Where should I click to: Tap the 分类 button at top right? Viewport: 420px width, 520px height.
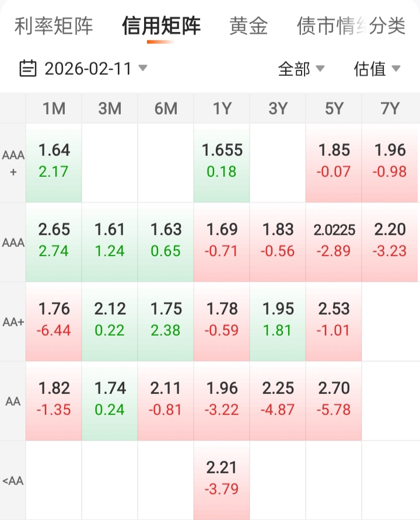coord(387,26)
